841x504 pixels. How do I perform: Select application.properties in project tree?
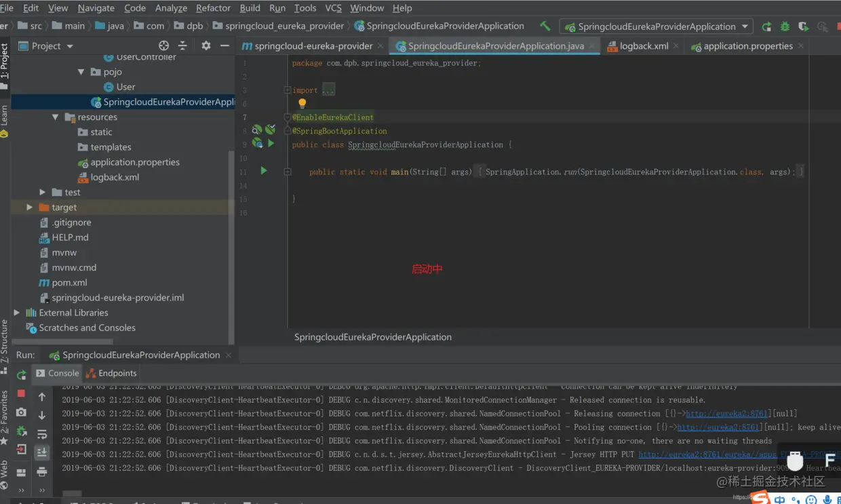(135, 162)
